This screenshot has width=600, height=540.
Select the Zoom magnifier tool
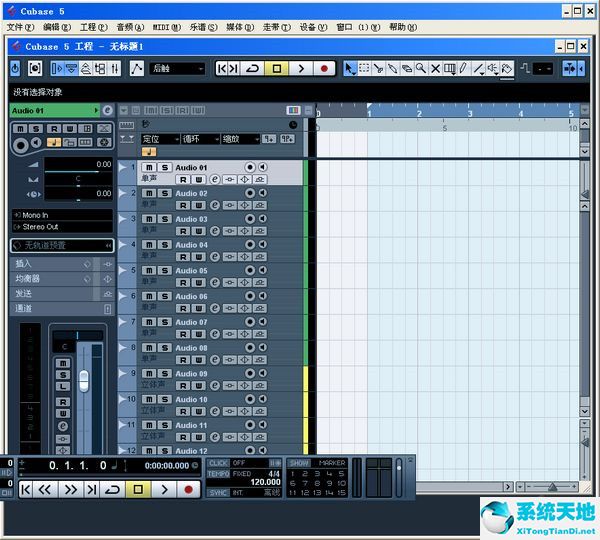(x=421, y=69)
